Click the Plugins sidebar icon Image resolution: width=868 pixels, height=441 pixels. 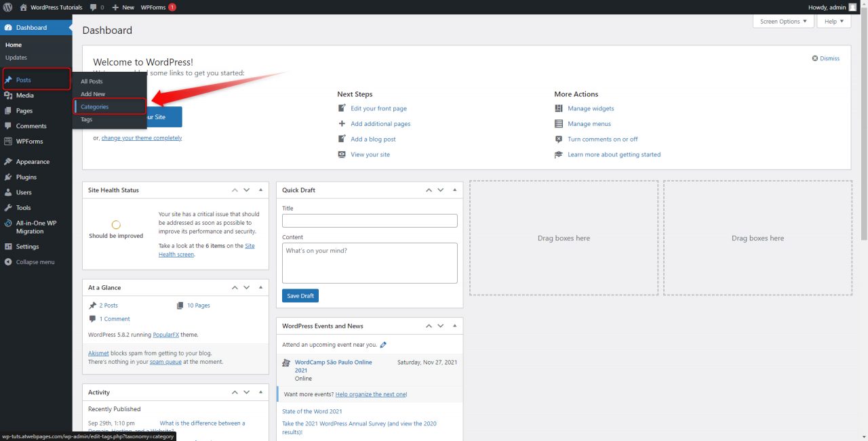pyautogui.click(x=26, y=177)
